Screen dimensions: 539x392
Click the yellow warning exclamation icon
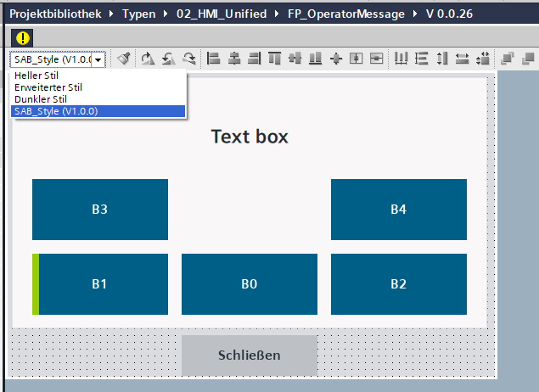tap(22, 38)
